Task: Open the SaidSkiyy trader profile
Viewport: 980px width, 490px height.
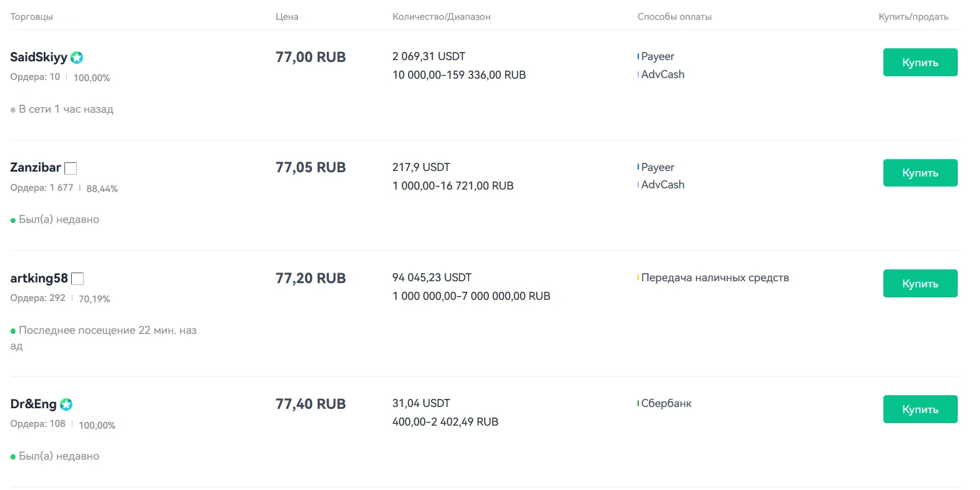Action: tap(38, 57)
